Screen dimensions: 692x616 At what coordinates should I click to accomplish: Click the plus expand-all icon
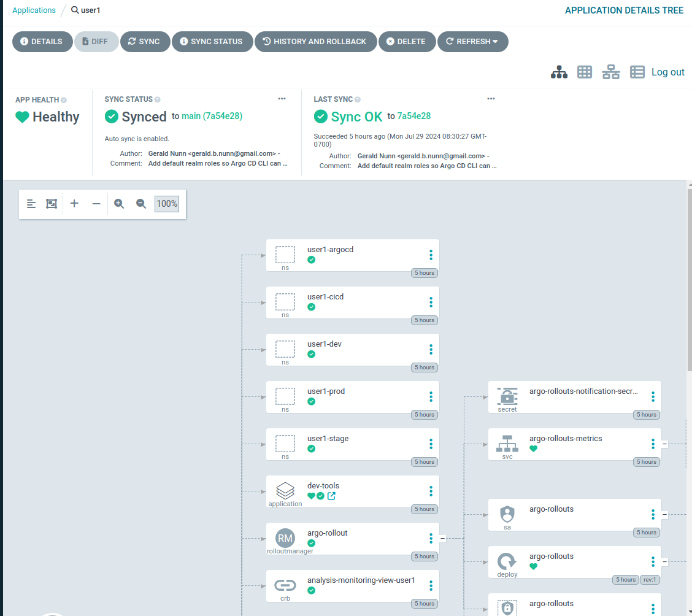tap(74, 203)
